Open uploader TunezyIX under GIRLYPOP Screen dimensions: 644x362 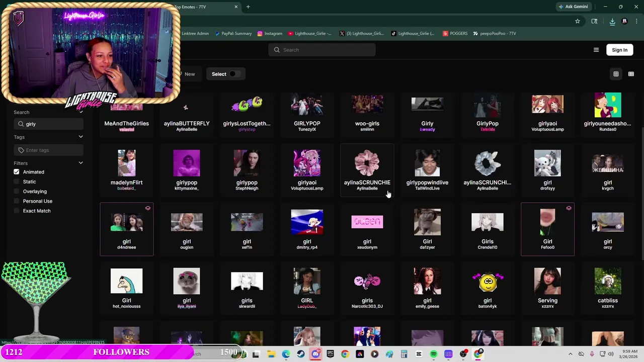307,129
